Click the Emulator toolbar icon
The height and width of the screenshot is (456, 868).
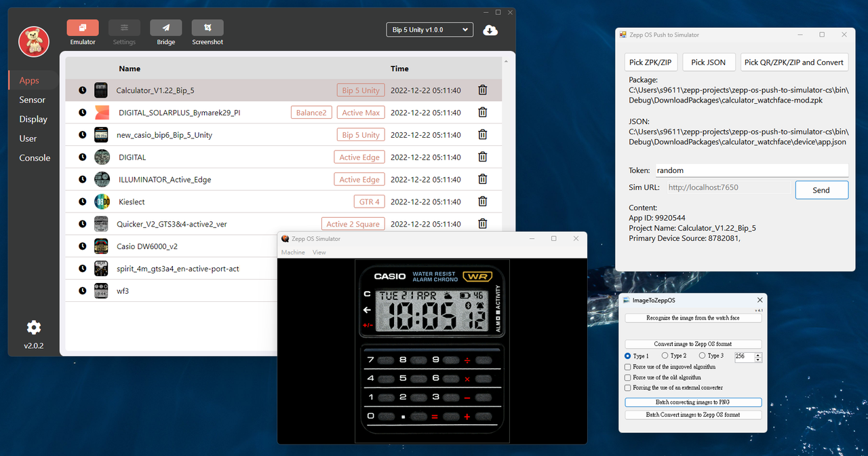coord(83,28)
